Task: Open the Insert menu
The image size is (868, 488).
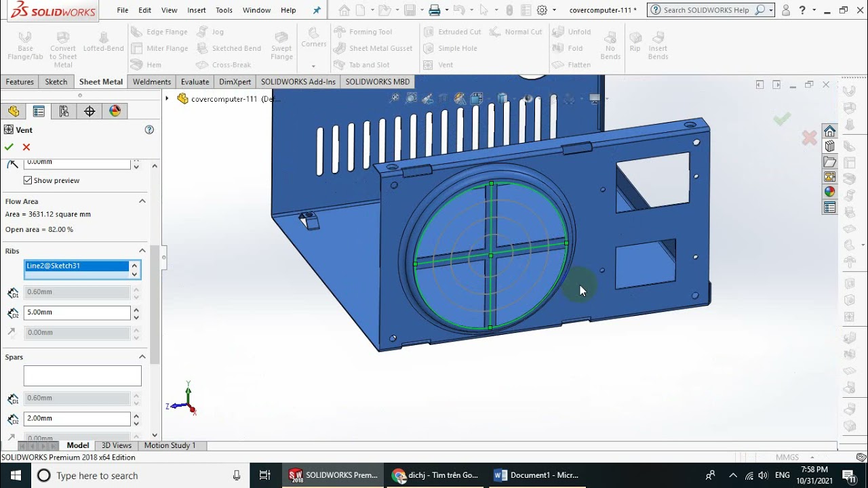Action: [197, 10]
